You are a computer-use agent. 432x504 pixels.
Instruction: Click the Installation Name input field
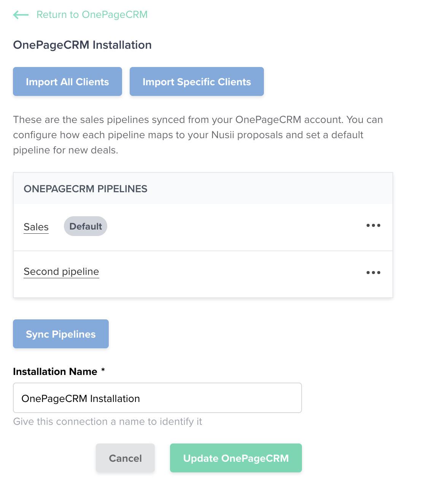coord(157,398)
